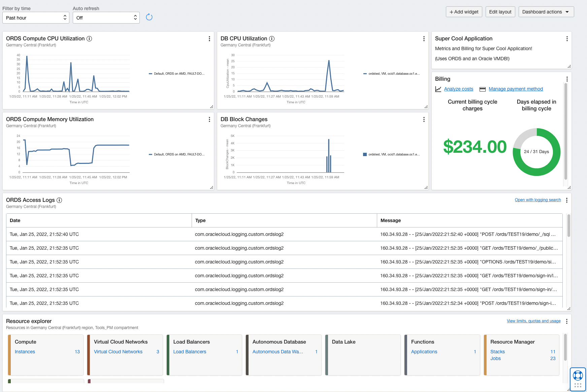Screen dimensions: 587x392
Task: Show info icon for DB CPU Utilization
Action: coord(272,39)
